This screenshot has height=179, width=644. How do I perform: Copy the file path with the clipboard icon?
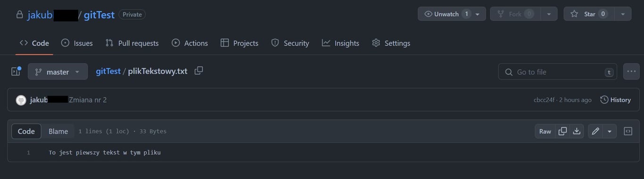coord(199,71)
